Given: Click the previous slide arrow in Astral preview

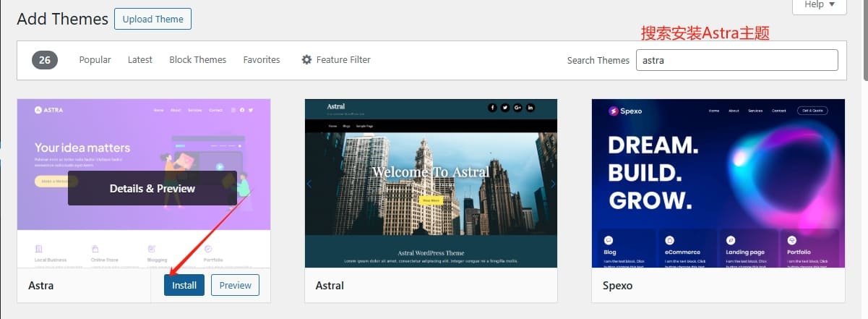Looking at the screenshot, I should [309, 184].
